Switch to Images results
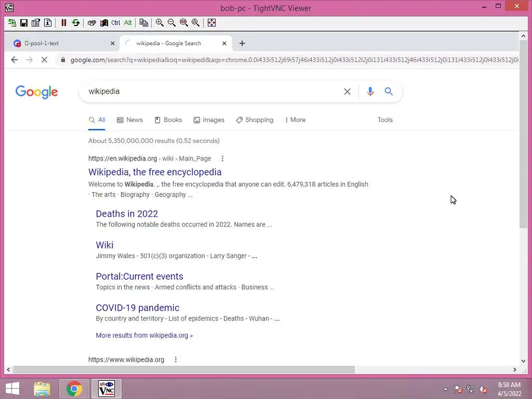 click(209, 120)
